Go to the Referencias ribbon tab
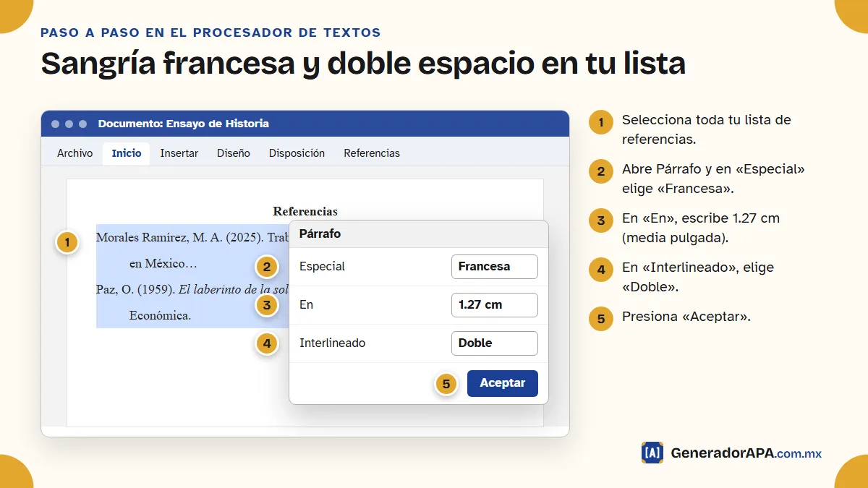The image size is (868, 488). click(372, 153)
